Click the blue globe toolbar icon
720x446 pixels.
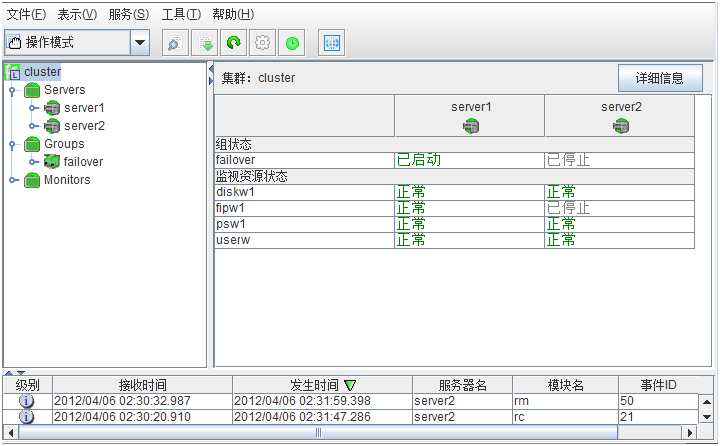(x=331, y=43)
